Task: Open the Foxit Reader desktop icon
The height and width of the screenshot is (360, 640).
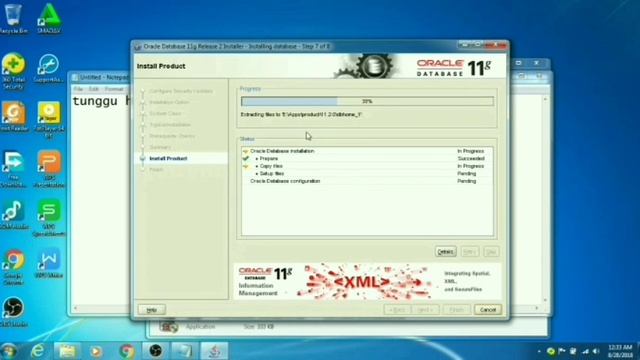Action: pos(13,116)
